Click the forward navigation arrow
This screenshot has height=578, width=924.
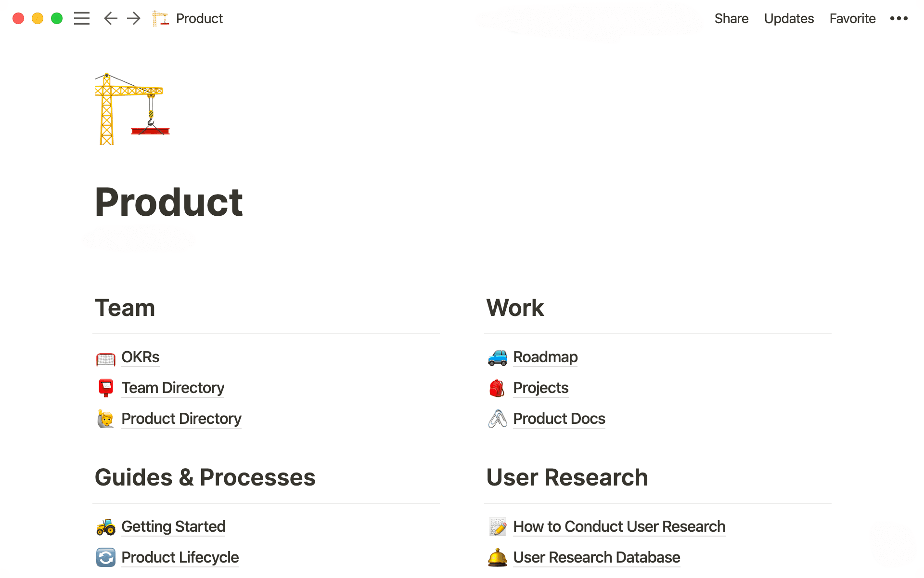click(133, 18)
